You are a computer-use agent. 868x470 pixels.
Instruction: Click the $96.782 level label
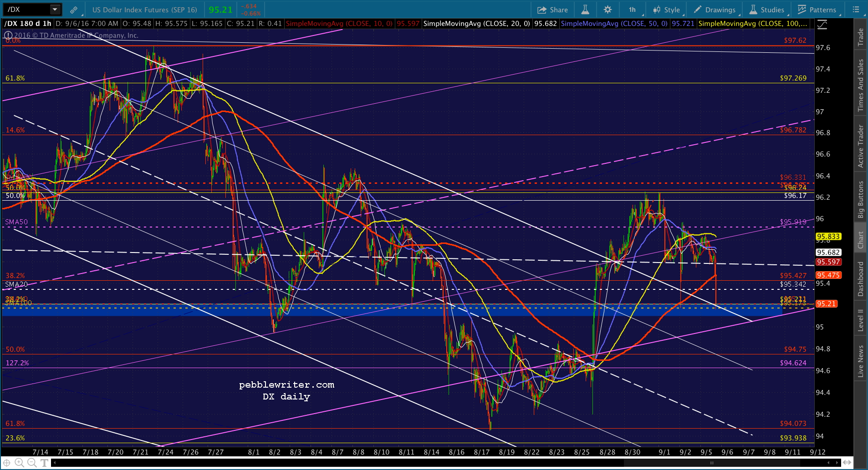pyautogui.click(x=793, y=130)
